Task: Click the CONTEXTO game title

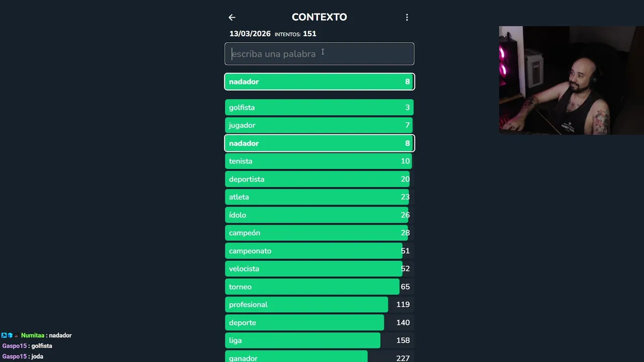Action: pyautogui.click(x=319, y=17)
